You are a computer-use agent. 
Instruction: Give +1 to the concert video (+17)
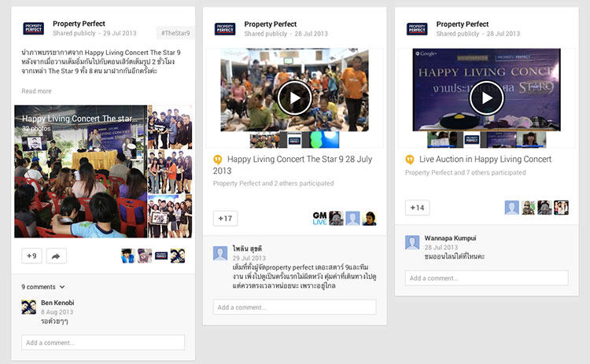[x=225, y=219]
